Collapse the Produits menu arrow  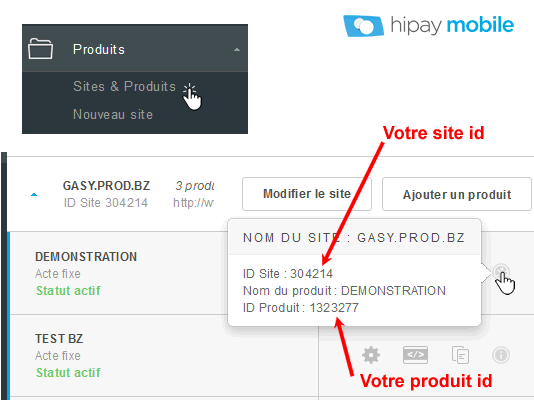pos(237,50)
